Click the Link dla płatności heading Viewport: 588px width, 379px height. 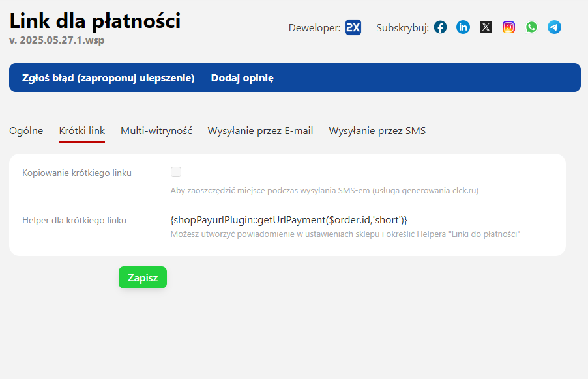95,21
